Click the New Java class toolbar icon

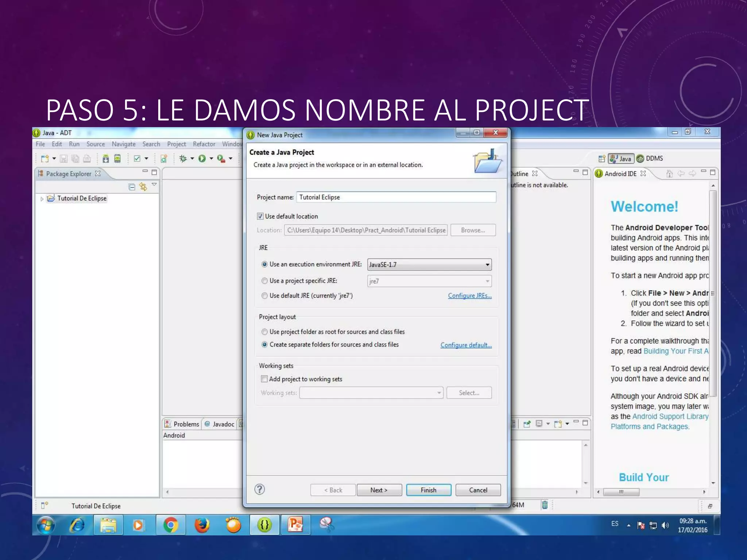click(x=164, y=159)
